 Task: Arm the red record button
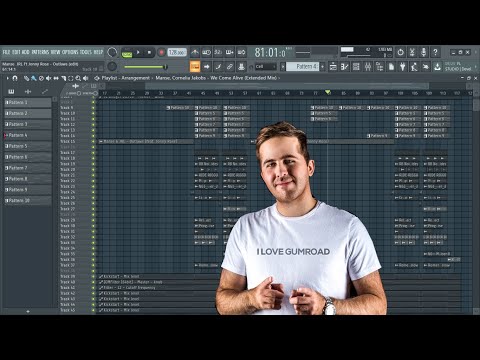point(161,52)
